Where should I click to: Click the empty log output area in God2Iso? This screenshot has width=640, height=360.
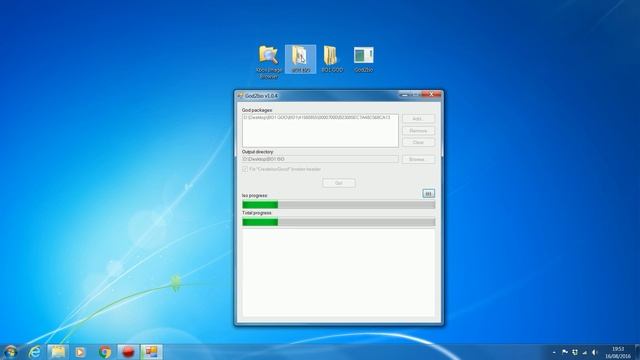[x=338, y=272]
